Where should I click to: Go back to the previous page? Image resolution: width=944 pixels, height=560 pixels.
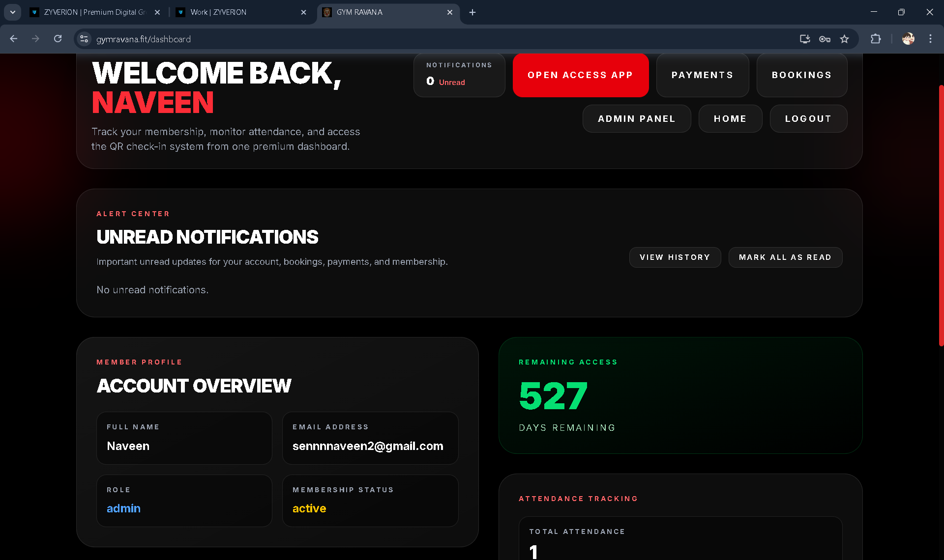click(13, 39)
